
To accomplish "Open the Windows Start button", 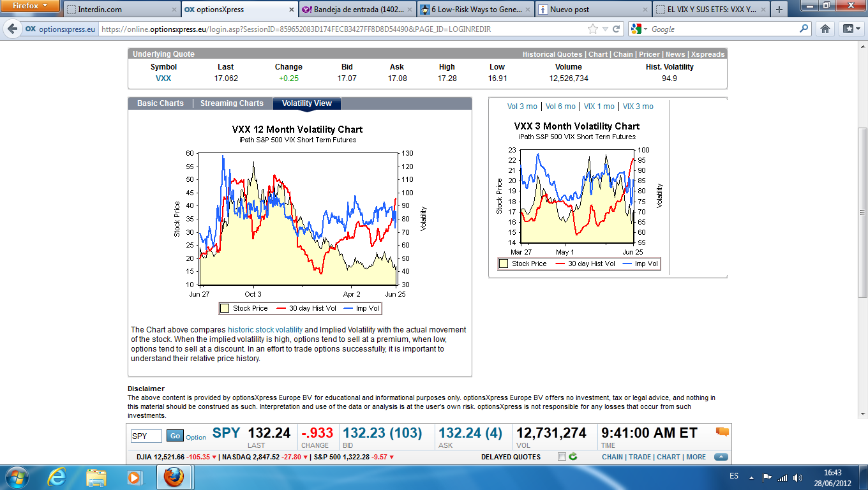I will coord(16,477).
